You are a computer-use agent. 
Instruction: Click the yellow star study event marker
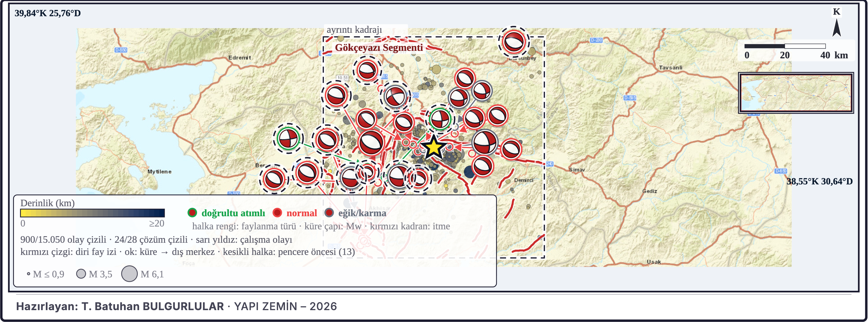click(433, 147)
